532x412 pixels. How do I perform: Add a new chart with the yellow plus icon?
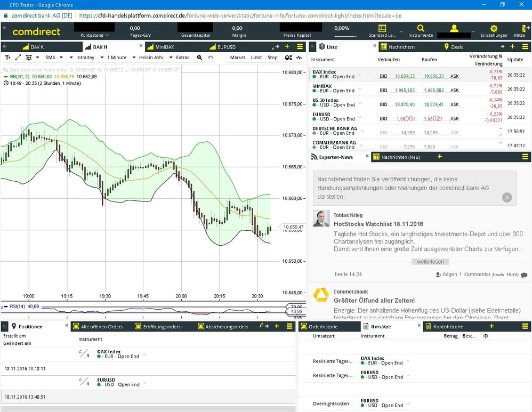click(286, 46)
